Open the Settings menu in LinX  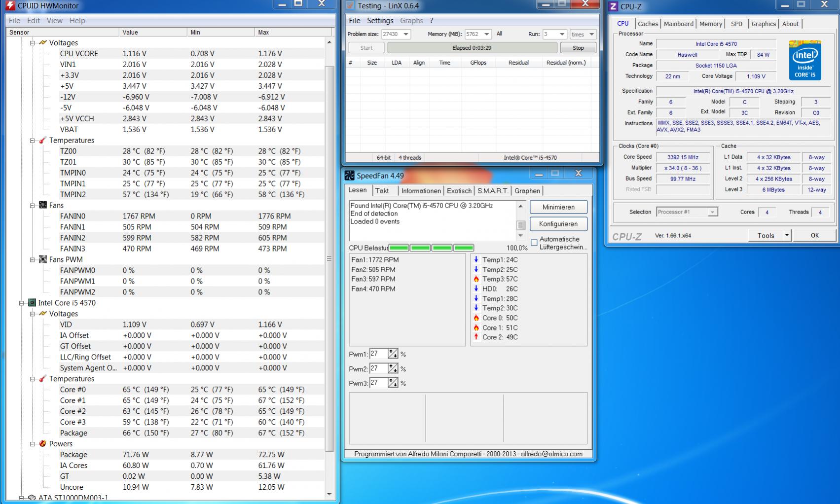coord(380,21)
